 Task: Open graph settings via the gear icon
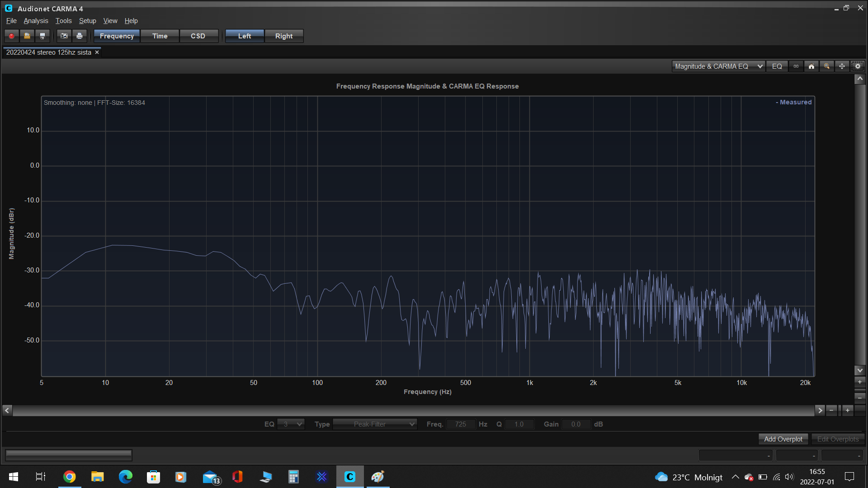[x=858, y=66]
